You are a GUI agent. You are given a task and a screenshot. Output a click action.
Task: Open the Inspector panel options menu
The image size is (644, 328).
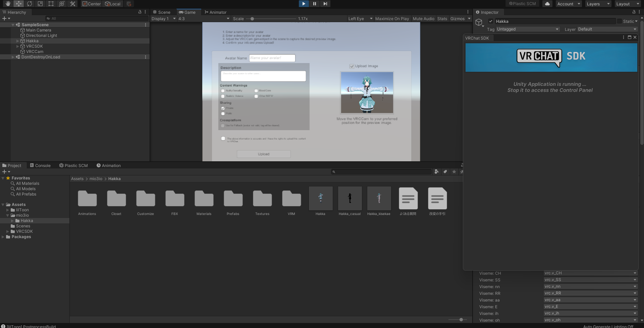pyautogui.click(x=640, y=12)
